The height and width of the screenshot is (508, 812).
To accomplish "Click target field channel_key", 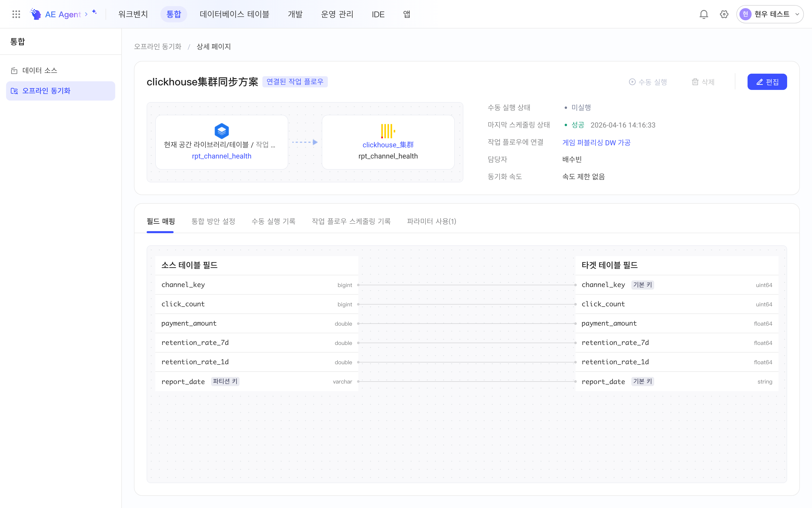I will 677,285.
